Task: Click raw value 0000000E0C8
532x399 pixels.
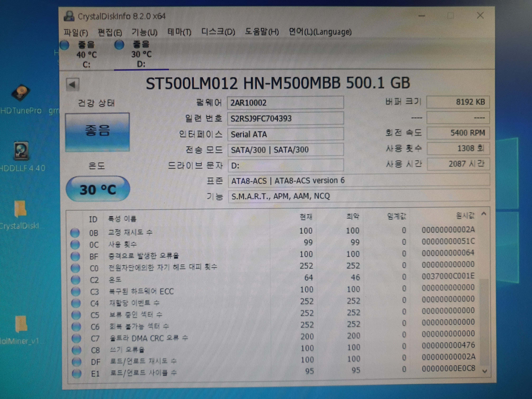Action: [448, 369]
